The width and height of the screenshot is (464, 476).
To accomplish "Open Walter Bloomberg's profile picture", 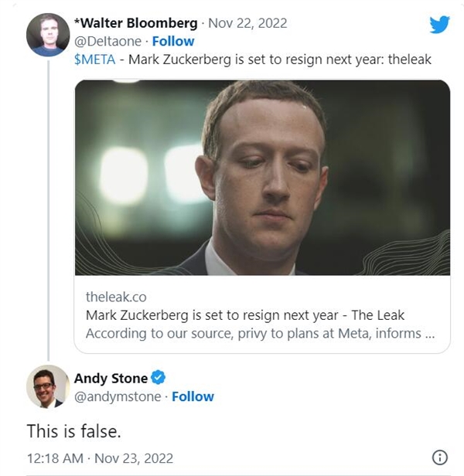I will 48,35.
